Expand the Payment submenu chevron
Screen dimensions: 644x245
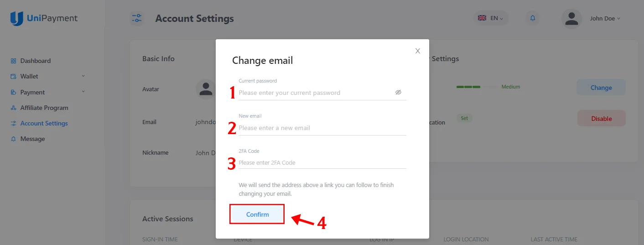point(83,92)
